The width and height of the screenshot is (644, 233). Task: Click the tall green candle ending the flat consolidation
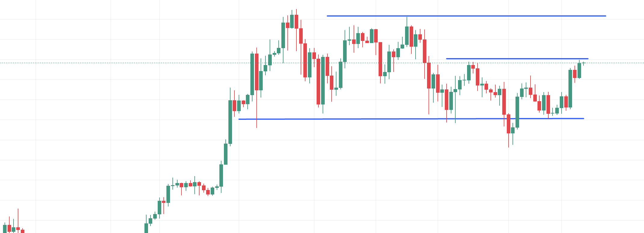click(x=221, y=175)
